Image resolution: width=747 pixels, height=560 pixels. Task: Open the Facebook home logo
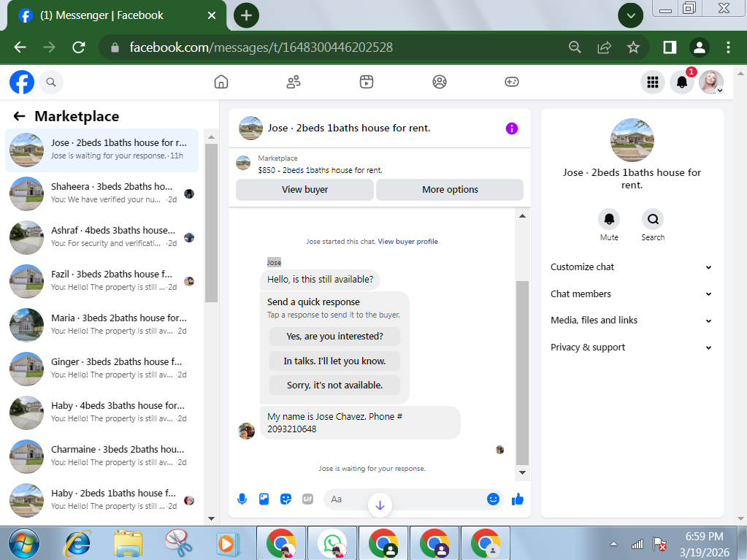point(22,82)
